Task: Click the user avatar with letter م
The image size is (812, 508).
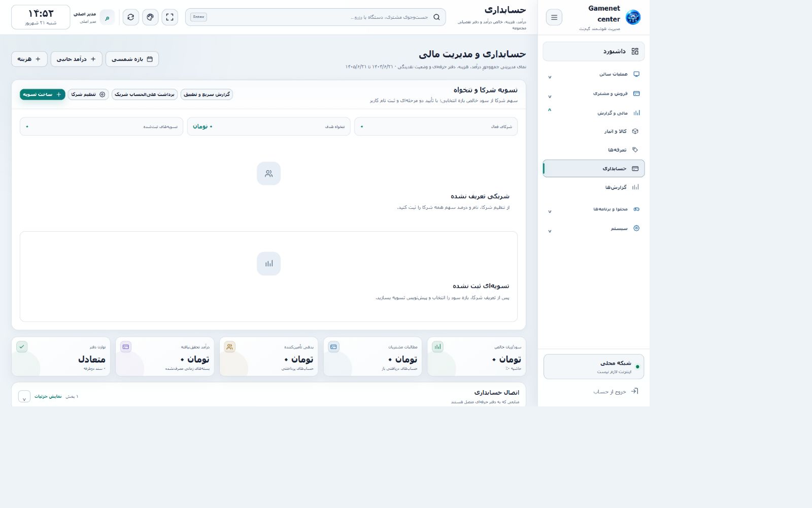Action: 107,18
